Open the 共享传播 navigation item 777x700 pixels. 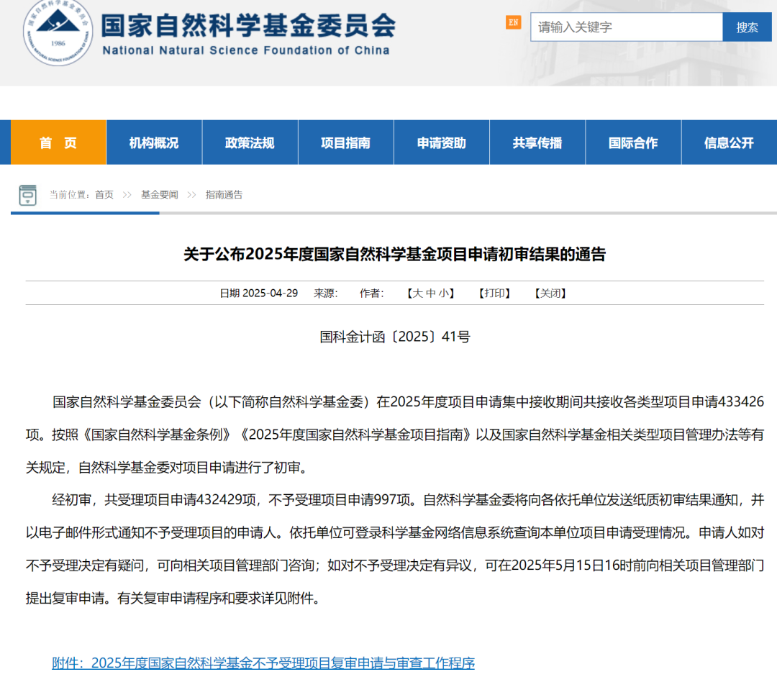[x=537, y=142]
